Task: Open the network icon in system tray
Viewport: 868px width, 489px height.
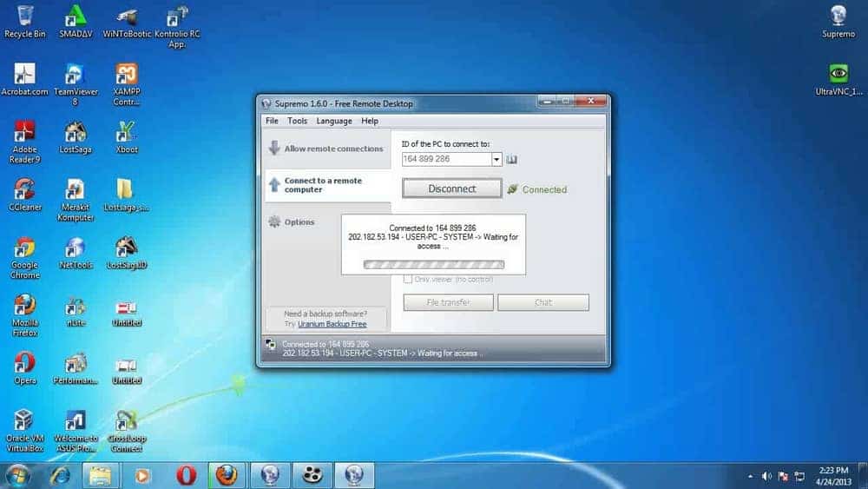Action: pyautogui.click(x=800, y=476)
